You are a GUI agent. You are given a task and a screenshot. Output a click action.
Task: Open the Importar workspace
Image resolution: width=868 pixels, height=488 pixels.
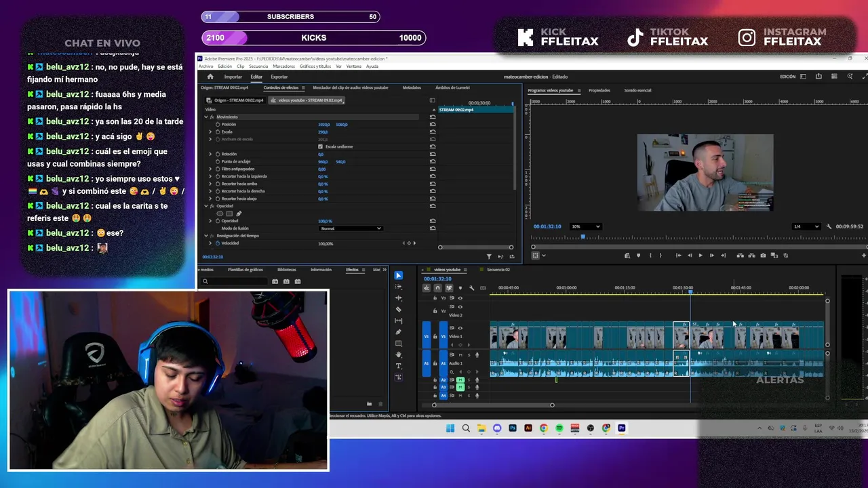click(233, 77)
